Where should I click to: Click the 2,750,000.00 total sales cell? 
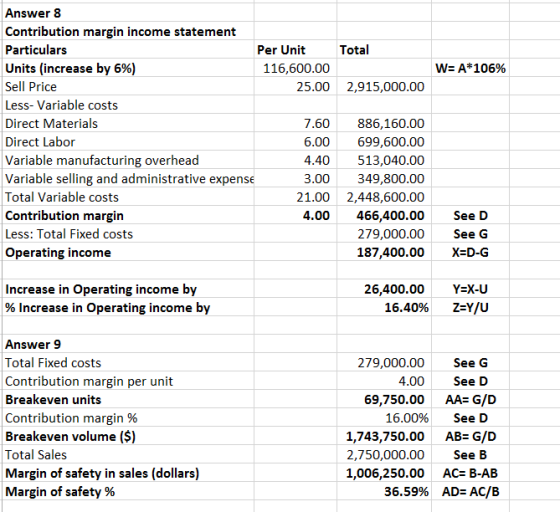point(385,455)
